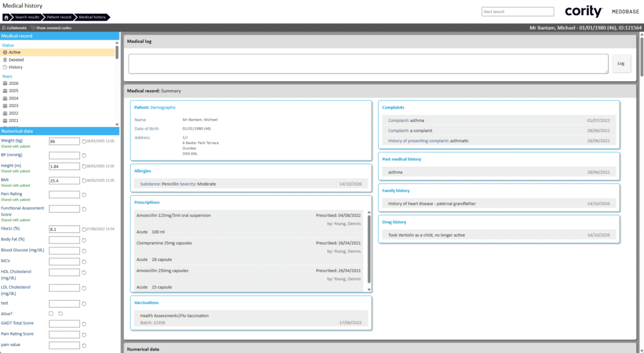
Task: Open history icon next to Pain Rating
Action: (84, 195)
